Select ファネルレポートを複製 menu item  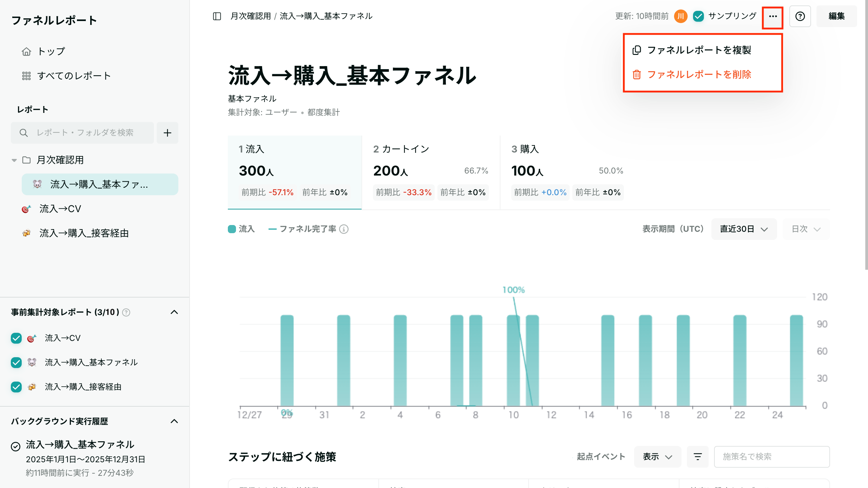pyautogui.click(x=698, y=50)
